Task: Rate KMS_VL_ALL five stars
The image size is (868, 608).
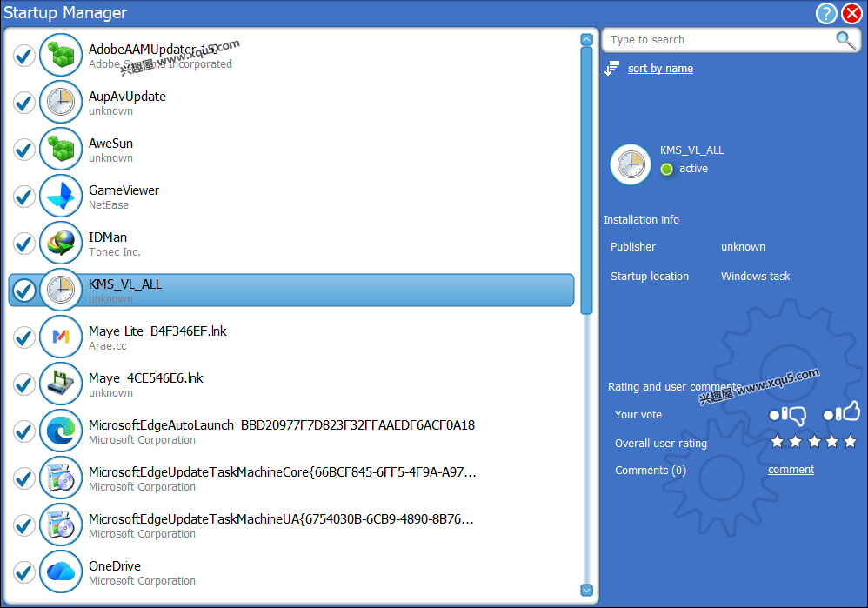Action: click(x=849, y=442)
